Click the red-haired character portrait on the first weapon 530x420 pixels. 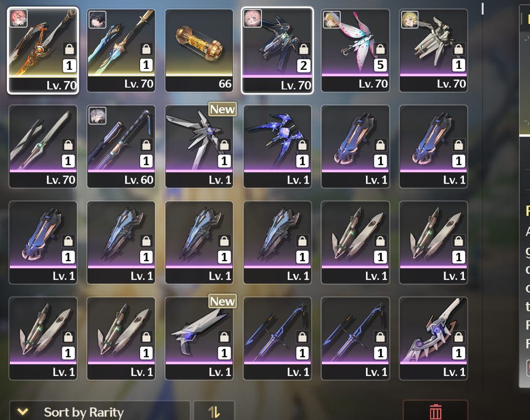click(x=18, y=18)
